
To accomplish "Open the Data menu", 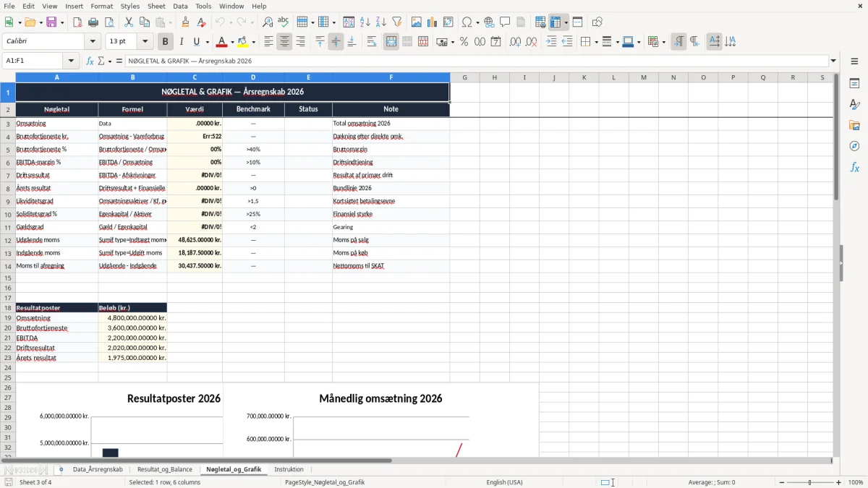I will (180, 6).
